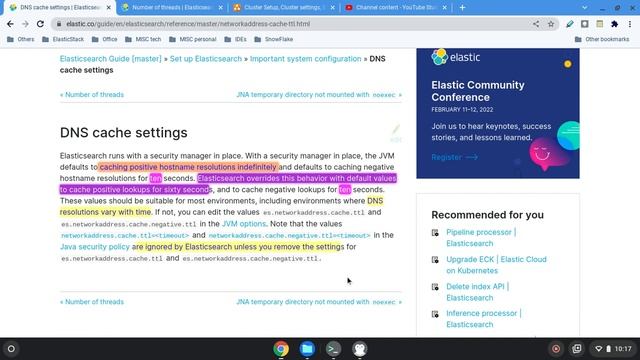
Task: Open the Chrome three-dot menu
Action: point(630,24)
